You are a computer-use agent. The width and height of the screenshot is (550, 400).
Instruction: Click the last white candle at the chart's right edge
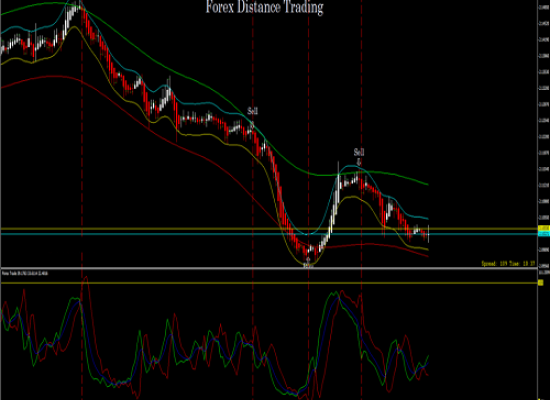pyautogui.click(x=429, y=233)
